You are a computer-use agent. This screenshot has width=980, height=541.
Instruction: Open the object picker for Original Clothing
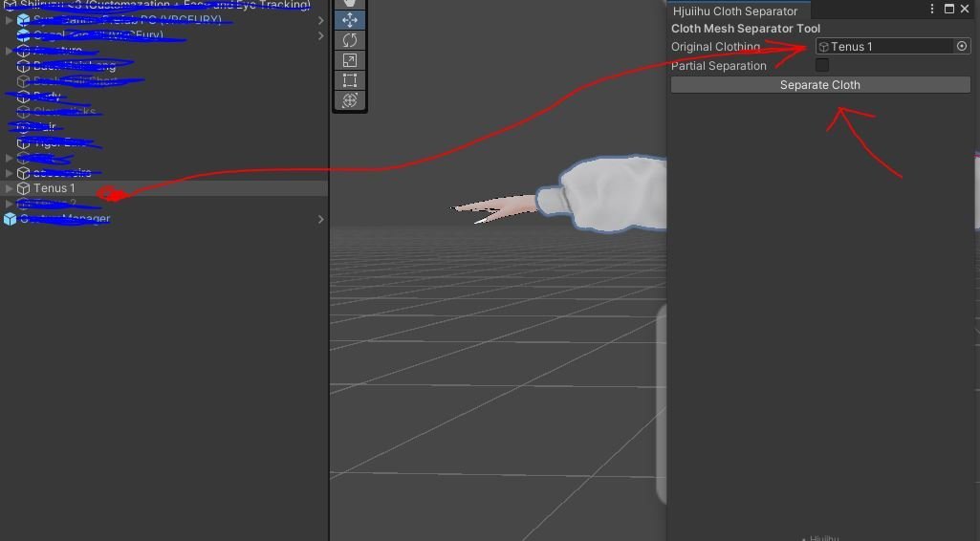[x=961, y=46]
